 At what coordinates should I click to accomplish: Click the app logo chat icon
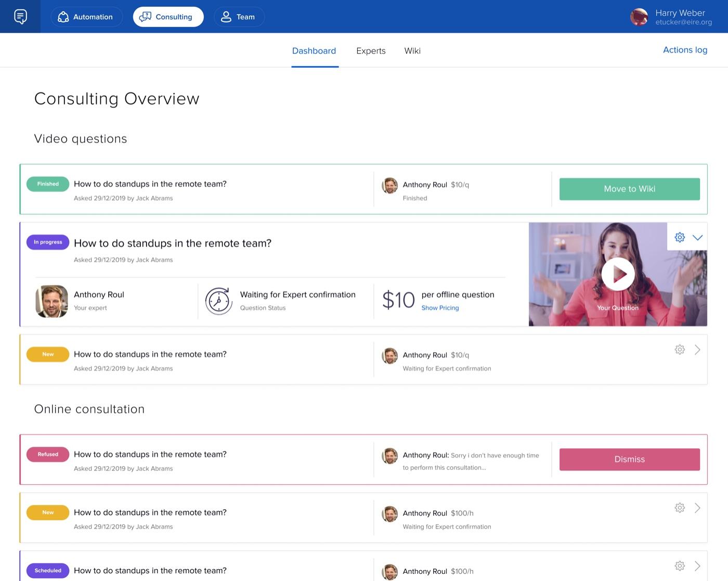[x=20, y=17]
